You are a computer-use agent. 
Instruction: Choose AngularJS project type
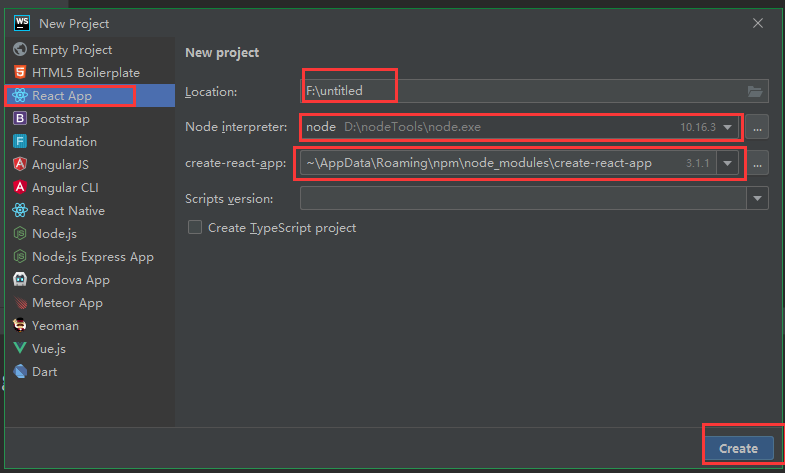[x=90, y=164]
